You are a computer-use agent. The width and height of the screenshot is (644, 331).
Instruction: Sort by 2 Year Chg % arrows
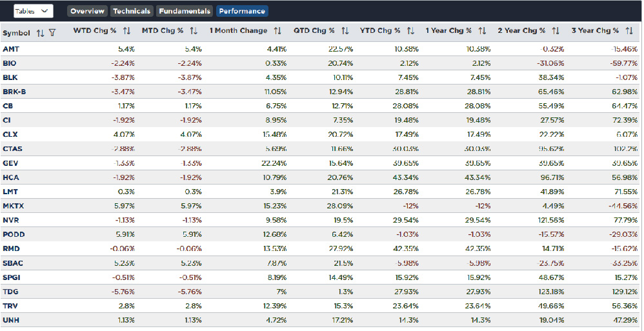556,31
